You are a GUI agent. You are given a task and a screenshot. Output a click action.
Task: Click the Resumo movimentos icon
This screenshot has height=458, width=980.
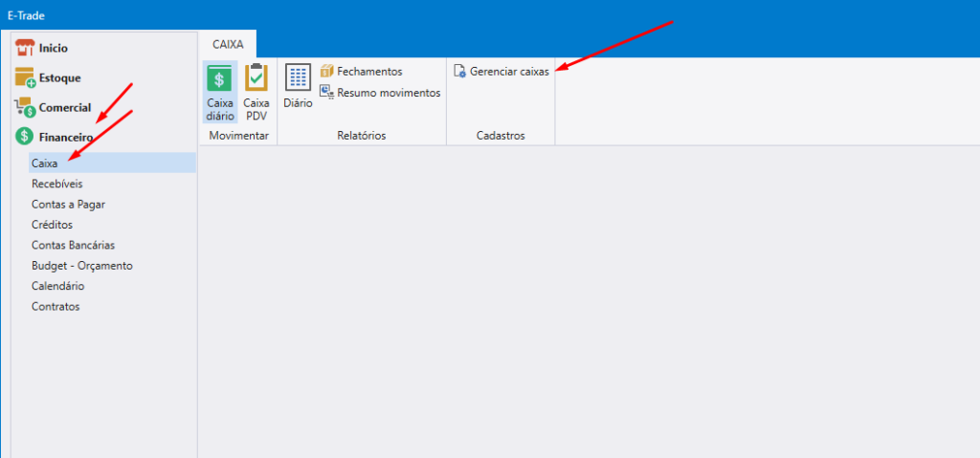click(327, 93)
